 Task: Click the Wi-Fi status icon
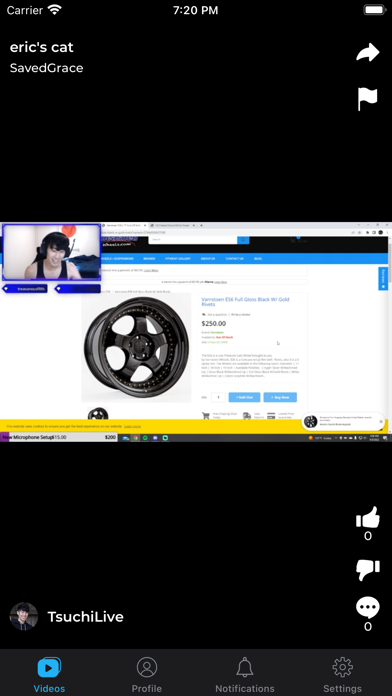point(55,10)
